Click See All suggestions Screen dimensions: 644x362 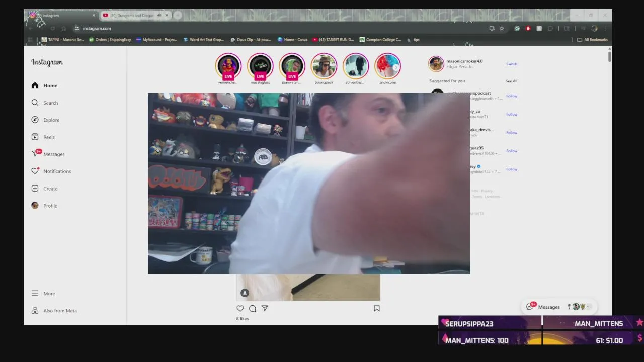click(512, 81)
